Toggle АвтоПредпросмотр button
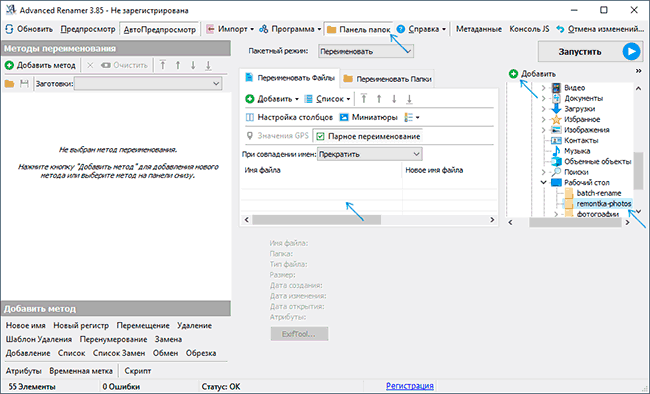This screenshot has width=650, height=394. coord(160,29)
